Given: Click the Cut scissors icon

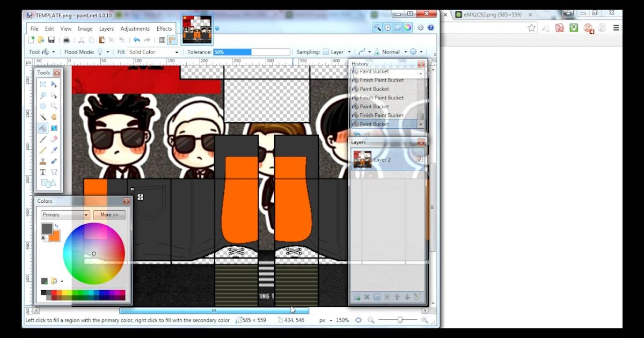Looking at the screenshot, I should coord(81,40).
